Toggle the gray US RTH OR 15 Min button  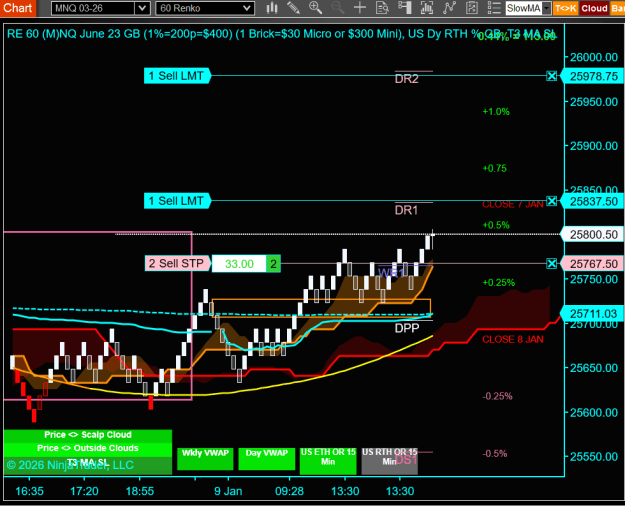pyautogui.click(x=389, y=461)
